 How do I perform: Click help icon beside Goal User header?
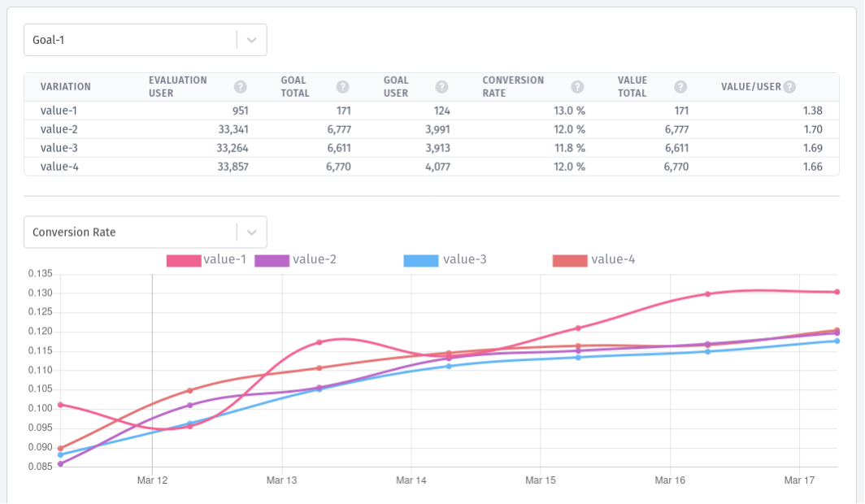coord(441,87)
